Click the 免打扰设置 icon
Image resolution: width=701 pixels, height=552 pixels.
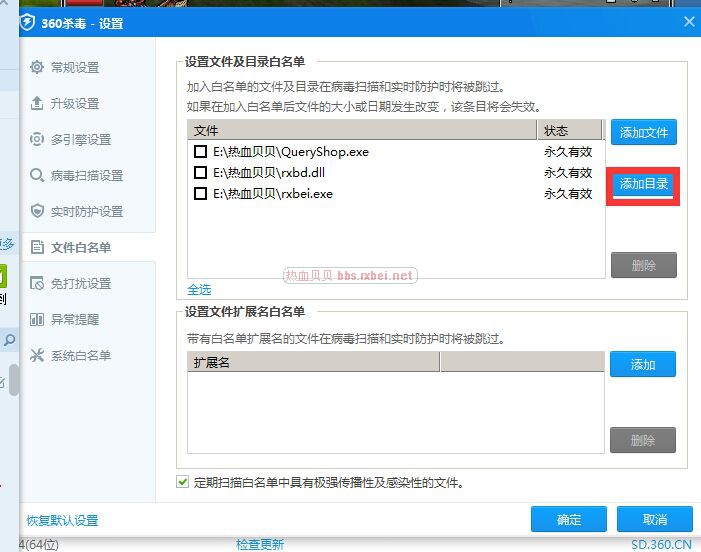(x=37, y=283)
